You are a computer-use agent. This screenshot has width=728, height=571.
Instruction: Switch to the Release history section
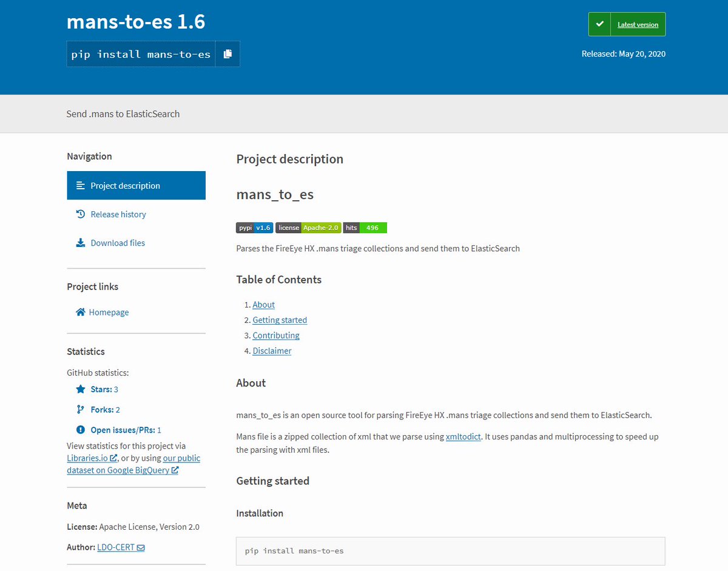tap(118, 214)
